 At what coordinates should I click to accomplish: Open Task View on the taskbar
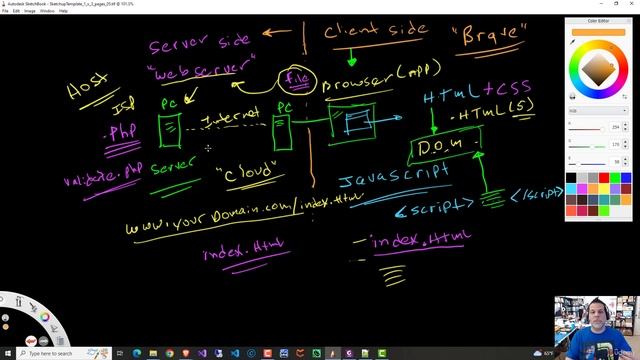click(120, 353)
